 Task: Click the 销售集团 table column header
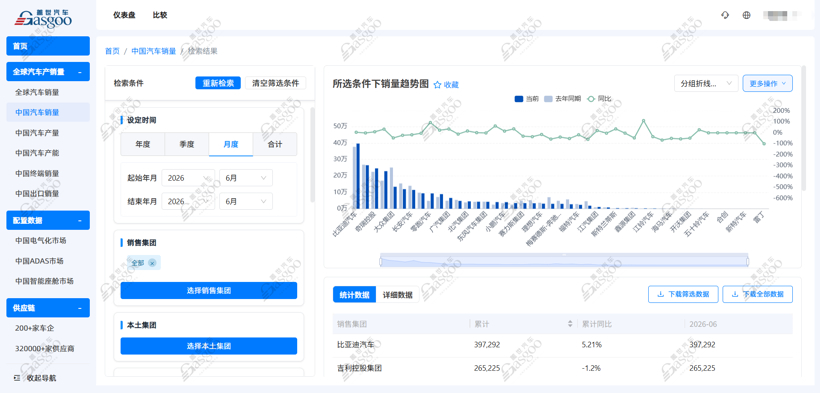(x=352, y=324)
